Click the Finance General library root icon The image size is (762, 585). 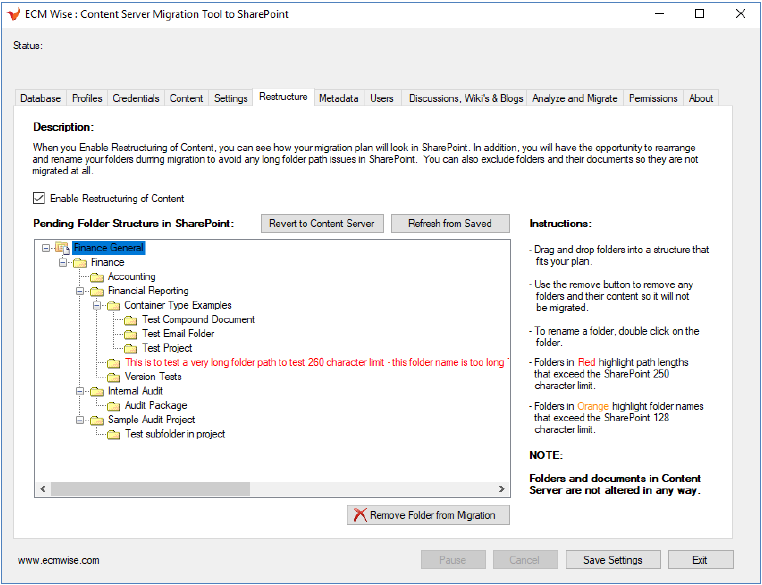[62, 248]
